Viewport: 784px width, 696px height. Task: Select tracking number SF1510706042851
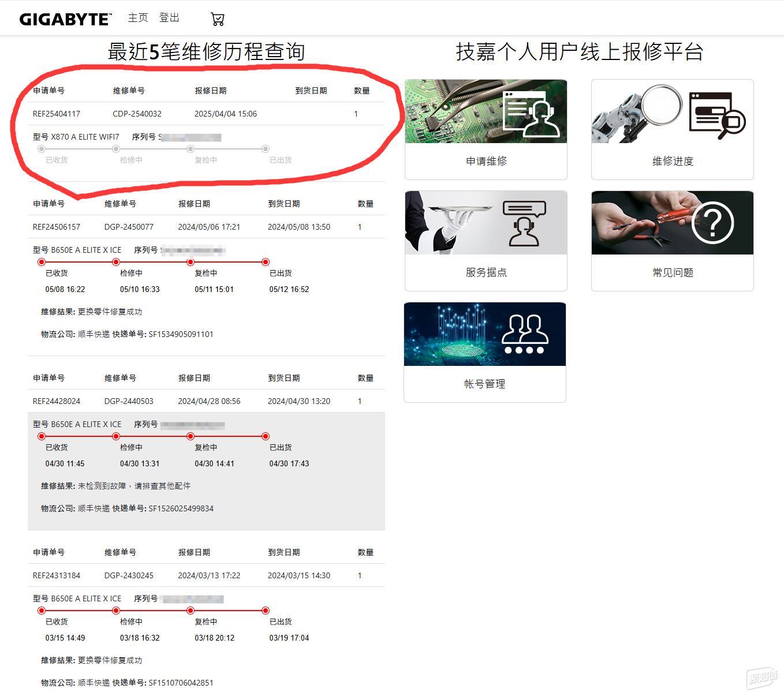click(x=181, y=683)
